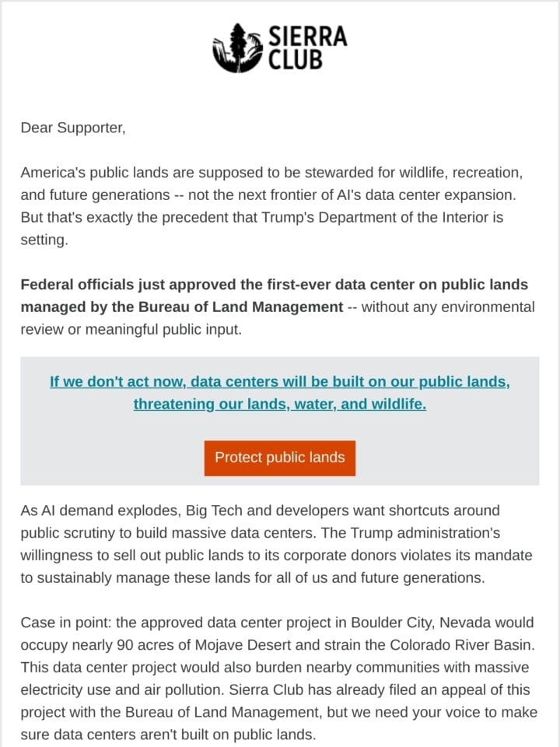560x747 pixels.
Task: Click the 'threatening our lands, water, and wildlife' link line
Action: [x=279, y=404]
